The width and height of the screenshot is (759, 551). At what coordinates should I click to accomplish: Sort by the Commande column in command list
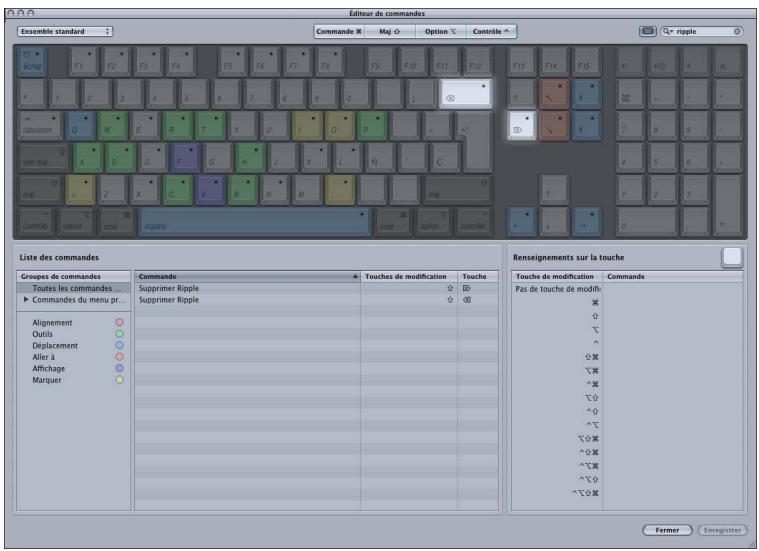point(247,276)
